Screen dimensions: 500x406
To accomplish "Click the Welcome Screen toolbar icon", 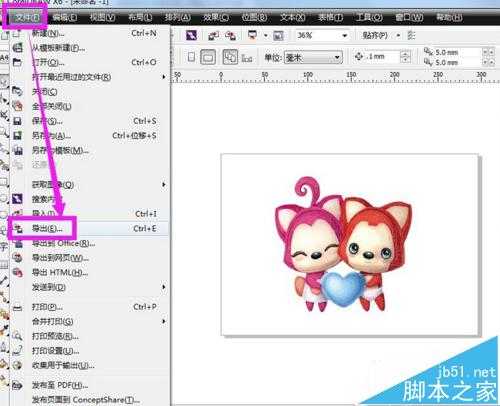I will pyautogui.click(x=278, y=36).
